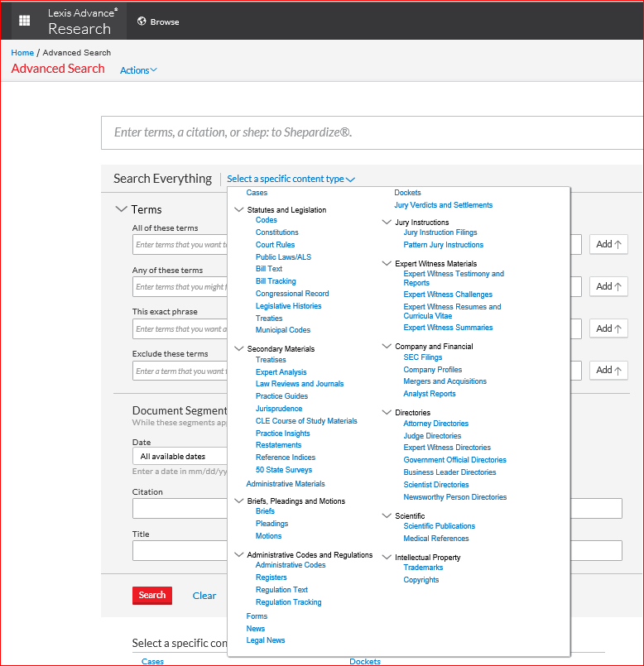Collapse the content type dropdown
644x666 pixels.
tap(291, 179)
